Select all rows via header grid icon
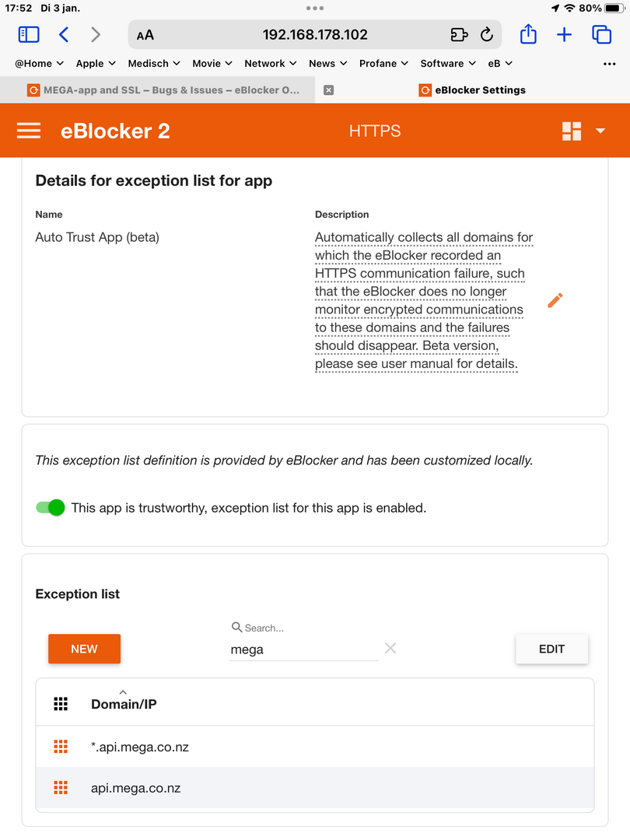Image resolution: width=630 pixels, height=840 pixels. click(61, 704)
